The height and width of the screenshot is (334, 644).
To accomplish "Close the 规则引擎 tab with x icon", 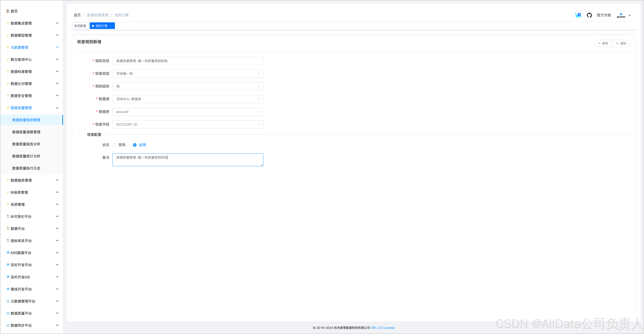I will point(110,26).
